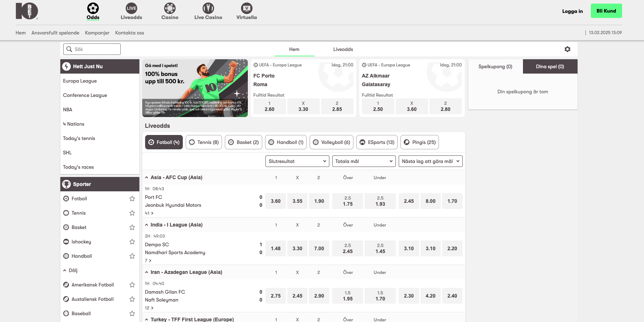Switch to the Liveodds sub-tab

pyautogui.click(x=343, y=49)
